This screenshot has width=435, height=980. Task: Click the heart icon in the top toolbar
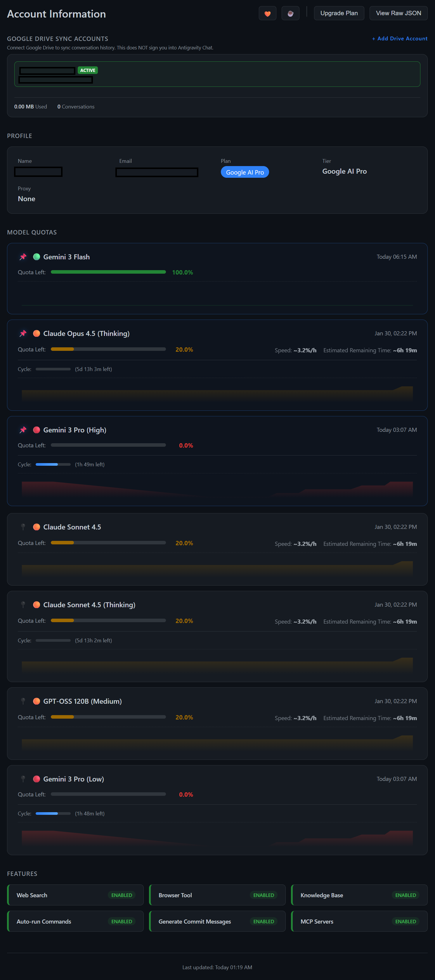(x=267, y=13)
